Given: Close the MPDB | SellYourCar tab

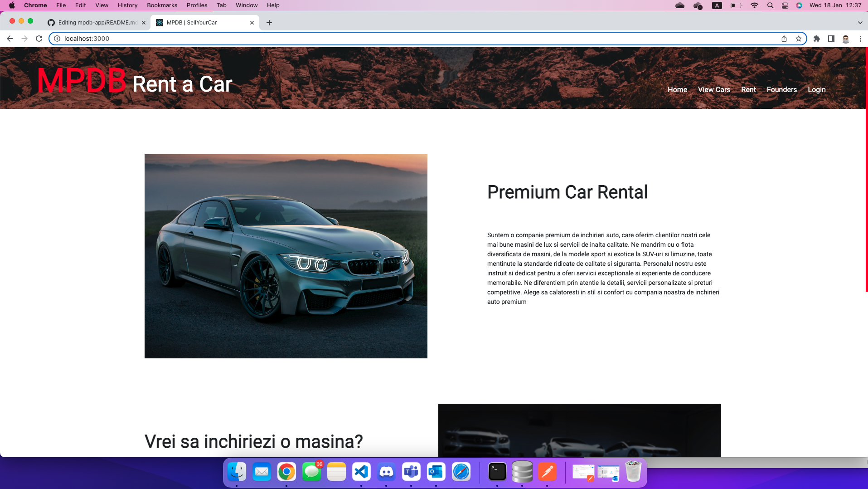Looking at the screenshot, I should [x=252, y=23].
